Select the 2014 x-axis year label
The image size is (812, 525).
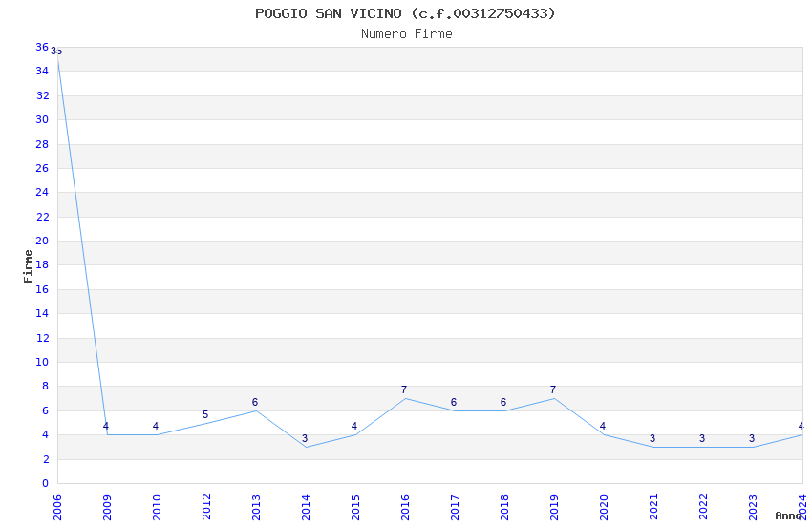pos(306,508)
